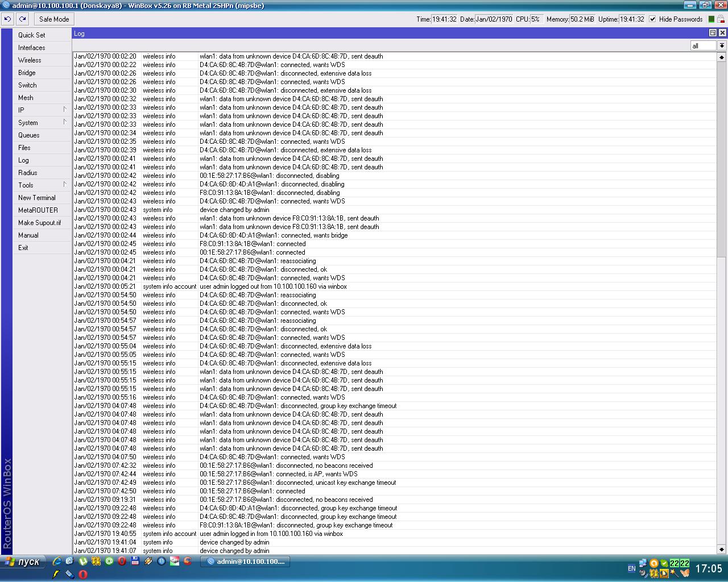
Task: Select log row "00:1E:58:27:17:B6@wlan1: connected, is AP, wants WDS"
Action: click(x=395, y=474)
